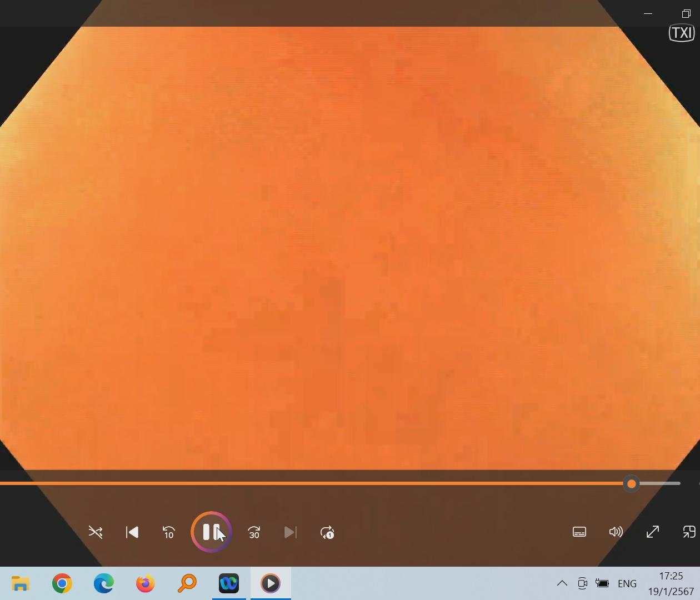Seek to the end of the progress bar
The image size is (700, 600).
pyautogui.click(x=679, y=483)
